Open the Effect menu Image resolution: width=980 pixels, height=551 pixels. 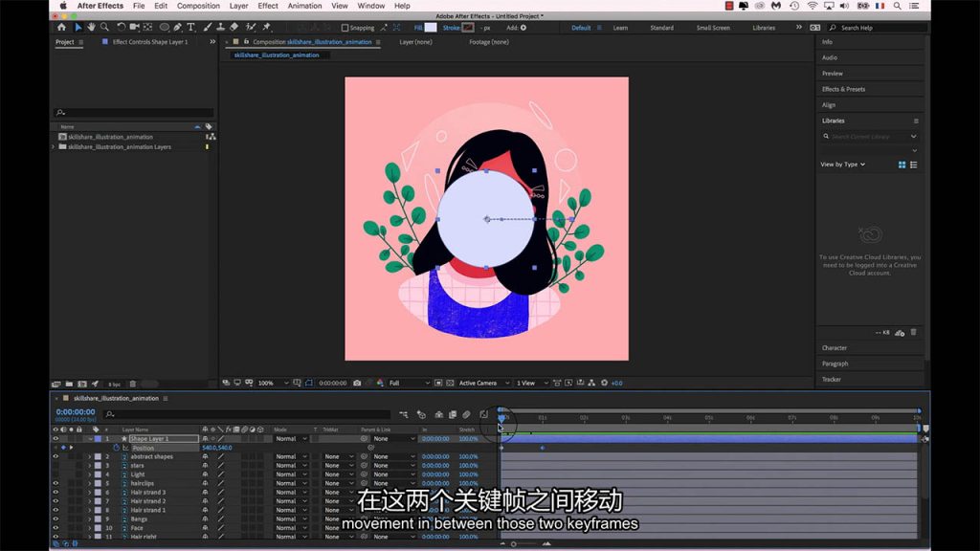(x=268, y=6)
